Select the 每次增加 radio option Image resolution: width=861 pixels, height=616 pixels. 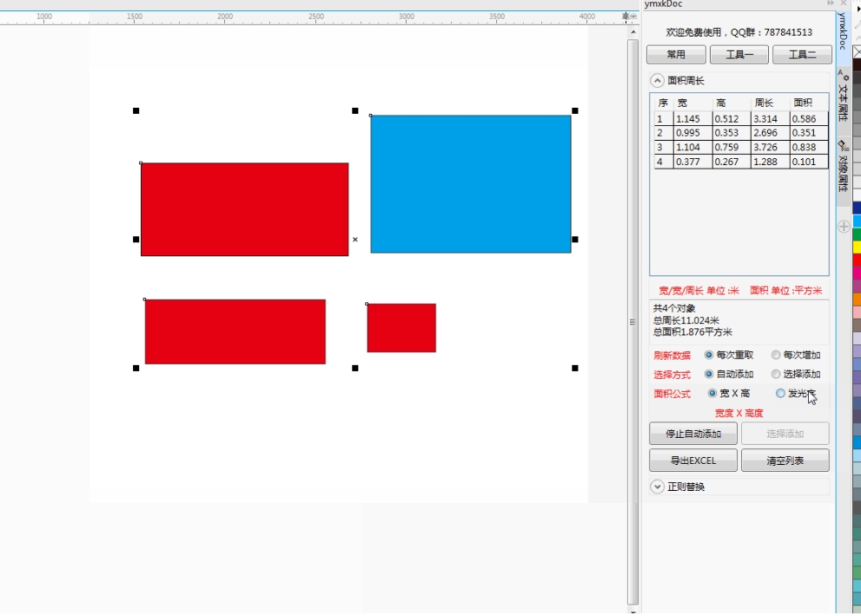776,355
